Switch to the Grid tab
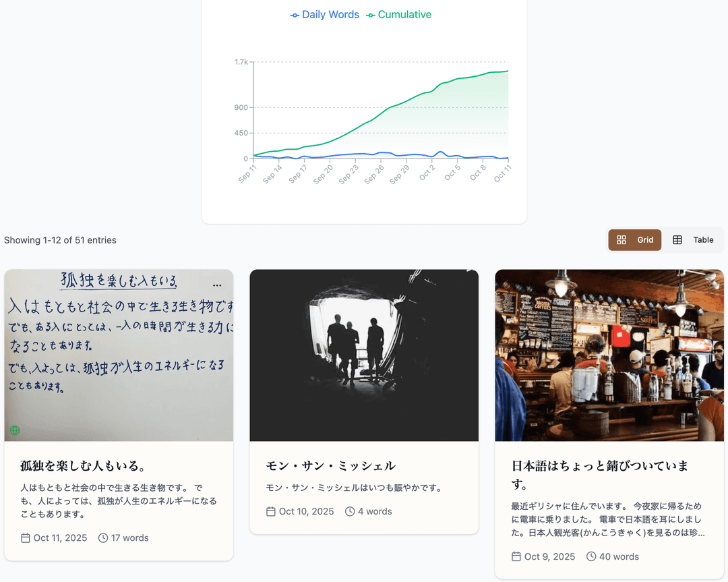The height and width of the screenshot is (582, 728). point(634,239)
